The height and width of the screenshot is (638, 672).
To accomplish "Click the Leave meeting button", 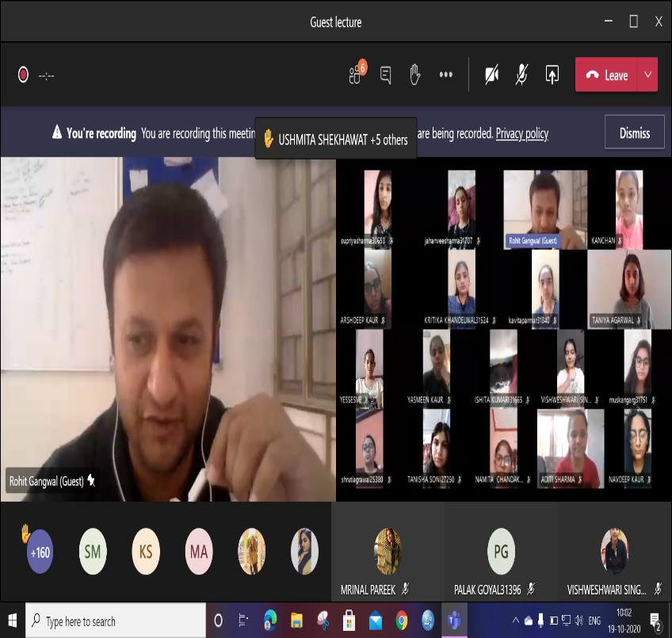I will 607,75.
